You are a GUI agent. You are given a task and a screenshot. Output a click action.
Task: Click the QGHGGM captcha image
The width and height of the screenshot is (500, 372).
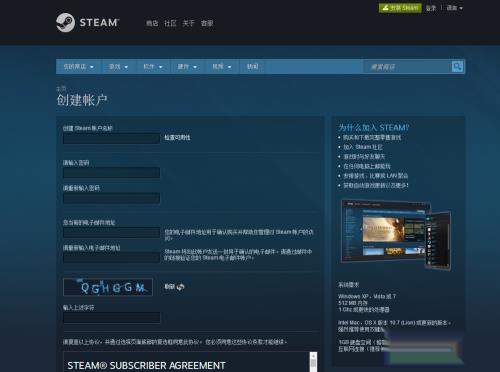(x=108, y=287)
